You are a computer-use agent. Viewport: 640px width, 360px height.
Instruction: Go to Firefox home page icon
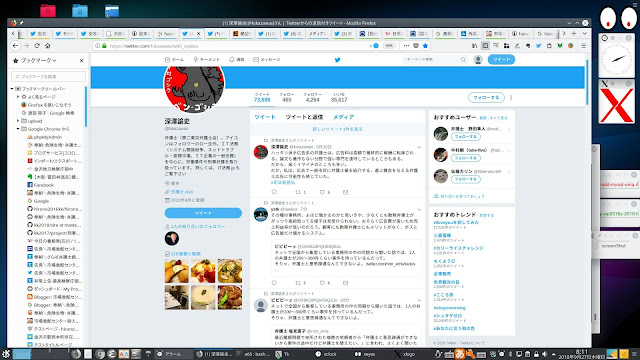pyautogui.click(x=47, y=46)
